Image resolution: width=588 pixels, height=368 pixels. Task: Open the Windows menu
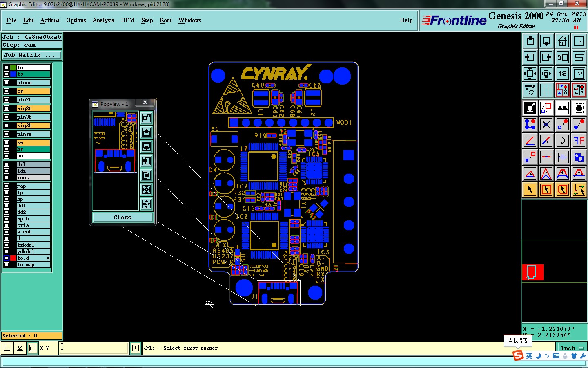click(x=190, y=20)
